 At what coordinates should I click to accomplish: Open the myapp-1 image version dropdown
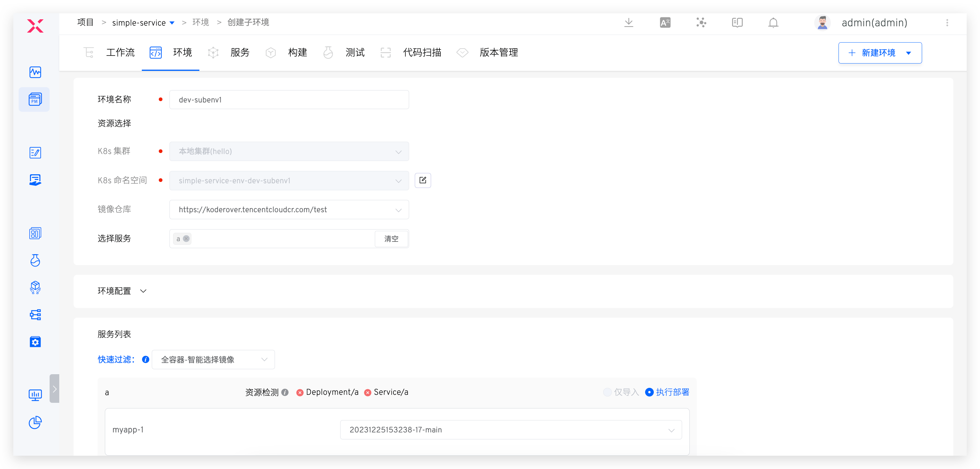511,430
